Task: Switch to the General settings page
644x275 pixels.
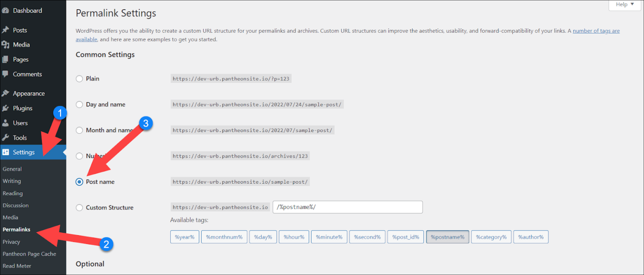Action: point(12,169)
